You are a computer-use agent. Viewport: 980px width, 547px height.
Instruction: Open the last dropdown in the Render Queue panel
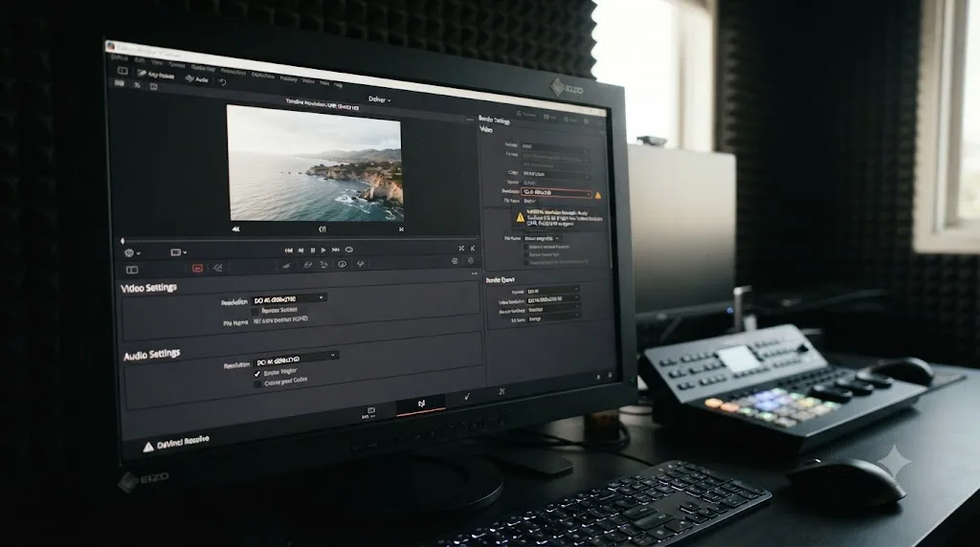point(552,319)
